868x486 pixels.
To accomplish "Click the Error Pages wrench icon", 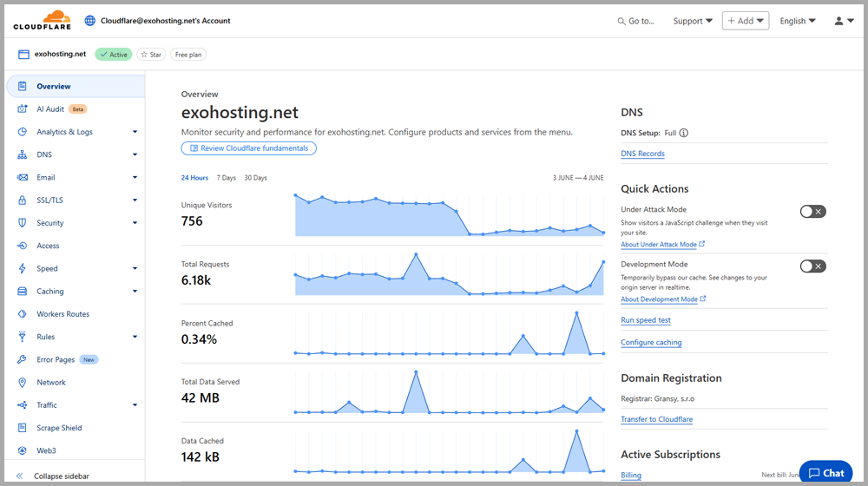I will coord(23,359).
